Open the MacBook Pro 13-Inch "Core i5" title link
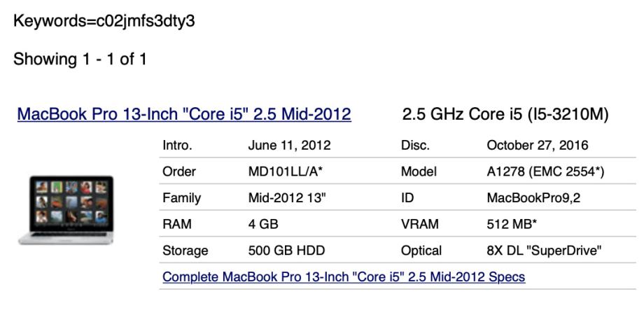The height and width of the screenshot is (322, 644). (184, 114)
